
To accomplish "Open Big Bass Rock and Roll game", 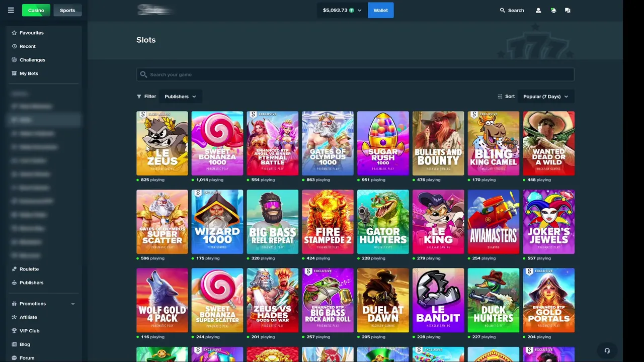I will (x=328, y=300).
